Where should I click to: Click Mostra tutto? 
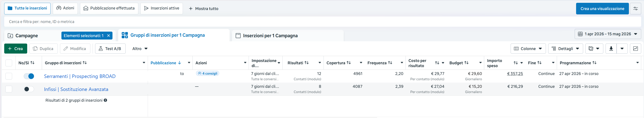coord(204,8)
